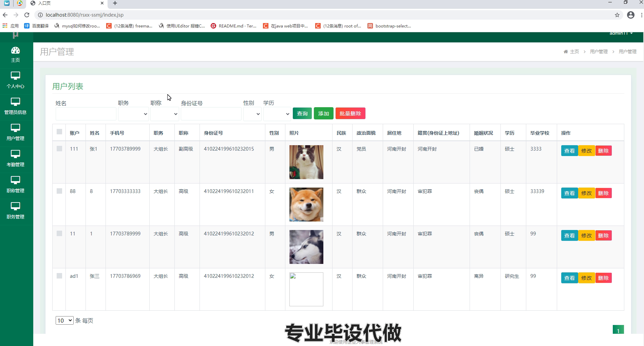Open 用户管理 monitor icon in sidebar

(x=16, y=128)
